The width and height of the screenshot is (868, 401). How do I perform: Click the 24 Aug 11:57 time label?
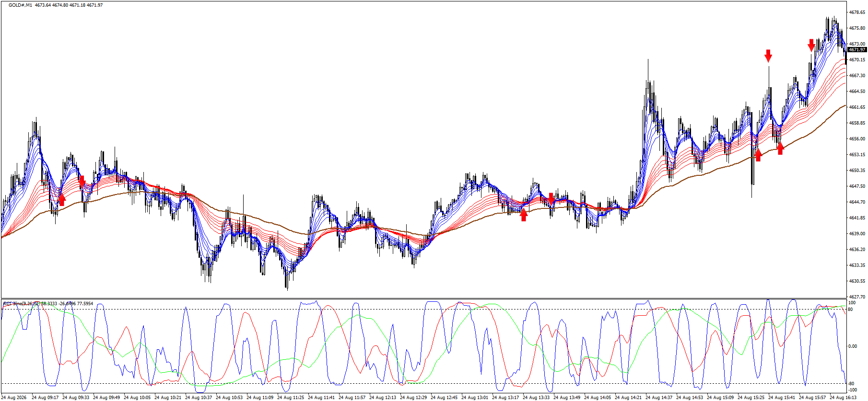point(352,398)
